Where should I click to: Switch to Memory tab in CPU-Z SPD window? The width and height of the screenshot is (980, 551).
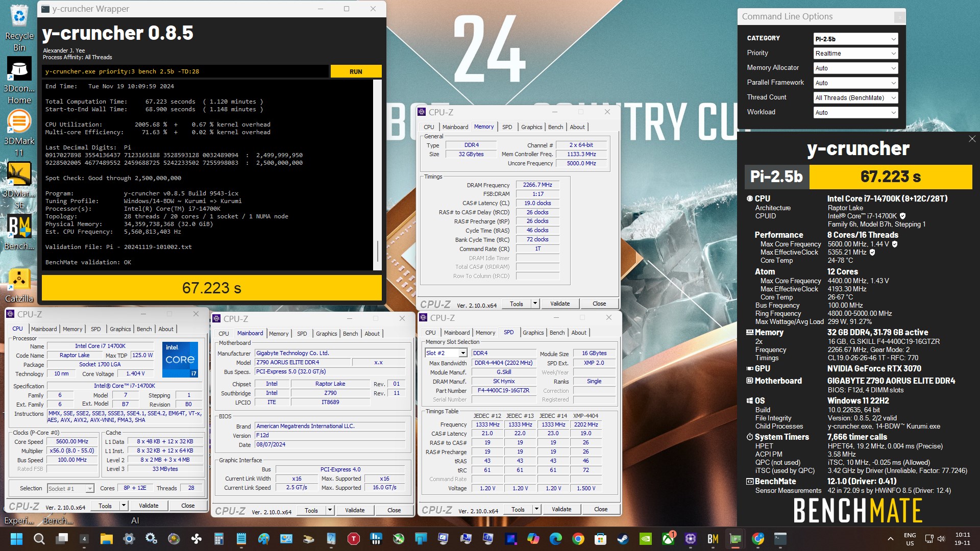pos(485,333)
